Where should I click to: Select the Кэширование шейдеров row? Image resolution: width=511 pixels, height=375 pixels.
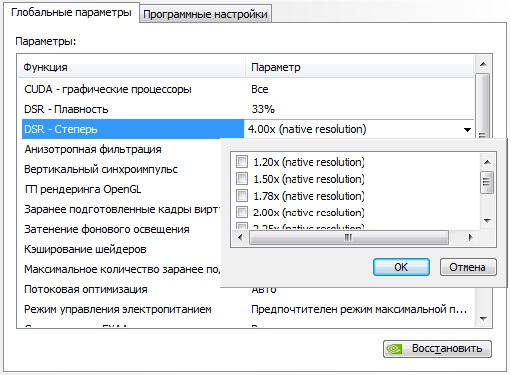tap(121, 249)
